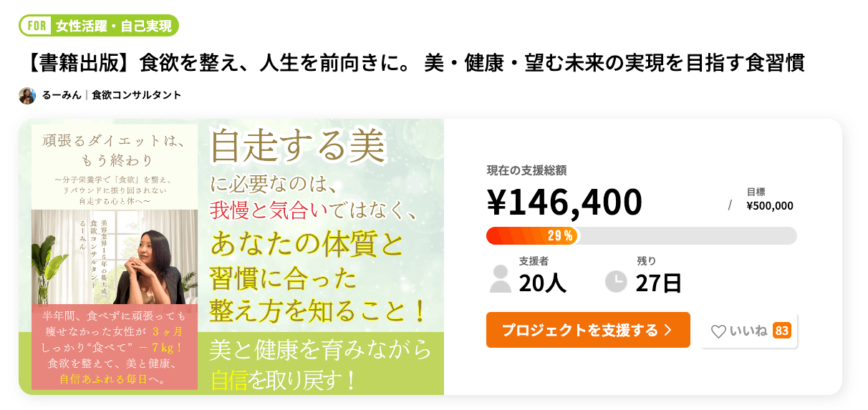
Task: Click the gray clock icon for remaining days
Action: click(616, 281)
